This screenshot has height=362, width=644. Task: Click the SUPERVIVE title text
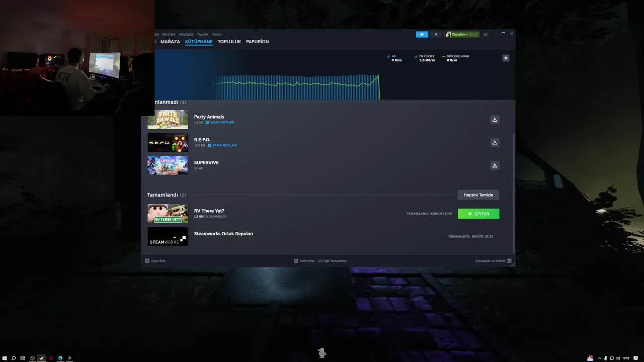pyautogui.click(x=206, y=162)
